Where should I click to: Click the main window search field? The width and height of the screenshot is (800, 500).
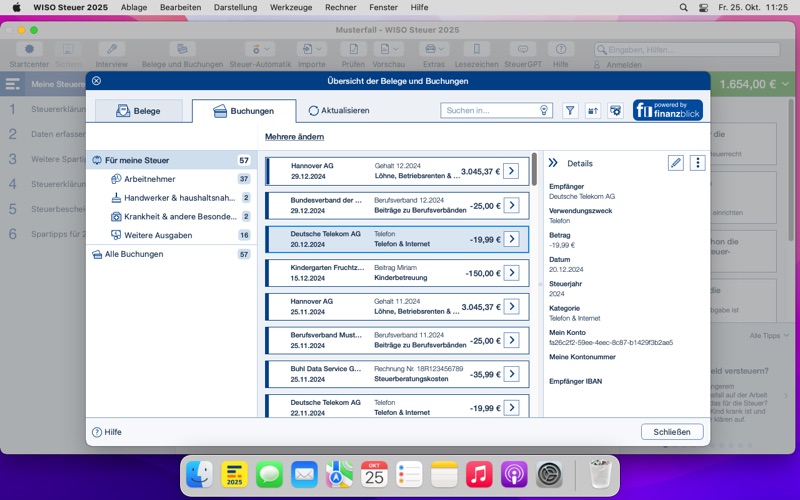tap(687, 49)
